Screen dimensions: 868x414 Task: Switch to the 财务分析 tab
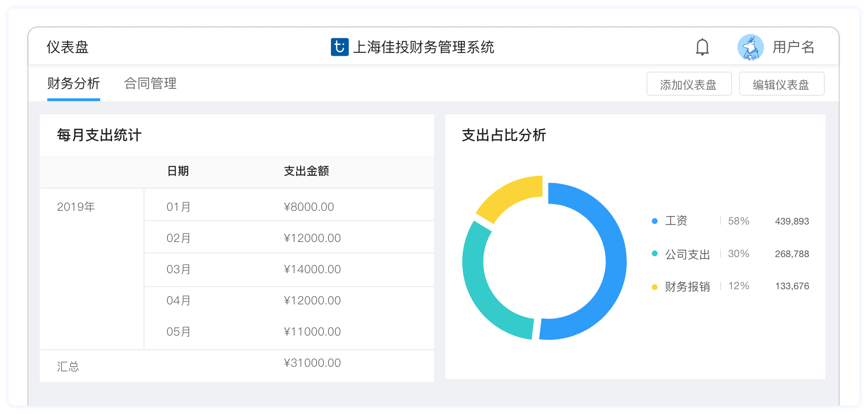(x=74, y=84)
